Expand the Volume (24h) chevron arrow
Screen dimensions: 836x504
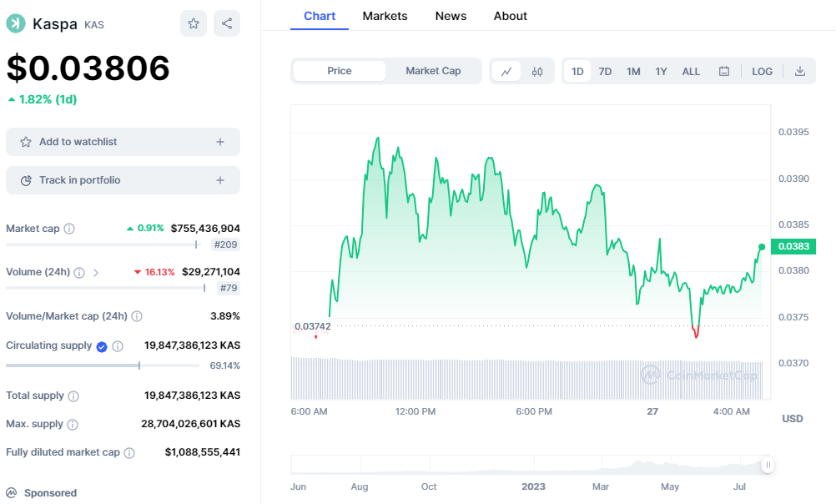click(x=96, y=273)
